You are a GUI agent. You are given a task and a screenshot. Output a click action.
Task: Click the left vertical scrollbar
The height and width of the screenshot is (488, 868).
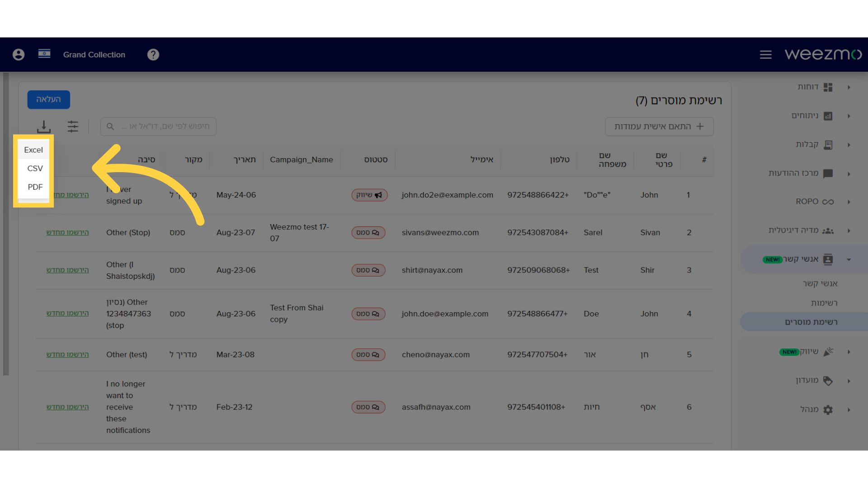click(x=6, y=224)
